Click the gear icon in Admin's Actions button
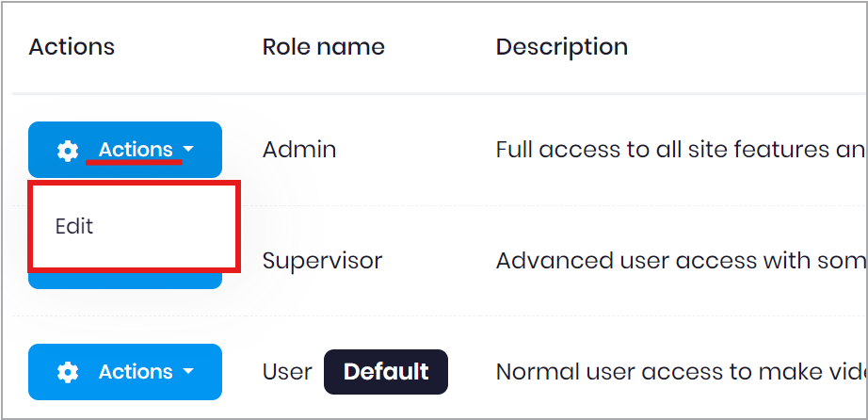Image resolution: width=868 pixels, height=420 pixels. 68,151
